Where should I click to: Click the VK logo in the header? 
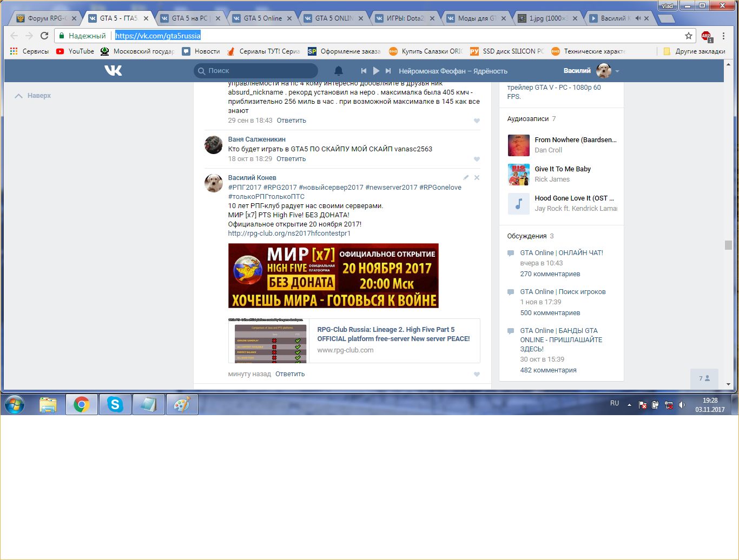click(x=113, y=70)
